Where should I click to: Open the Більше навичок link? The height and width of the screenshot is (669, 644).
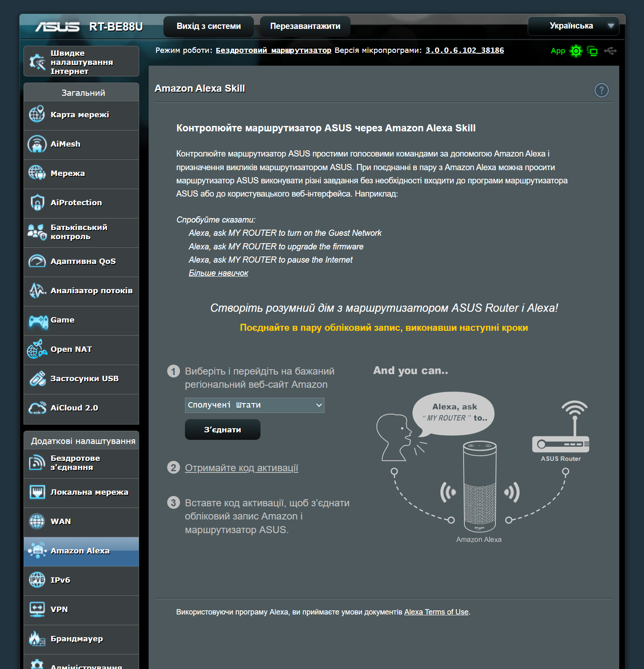pos(218,273)
